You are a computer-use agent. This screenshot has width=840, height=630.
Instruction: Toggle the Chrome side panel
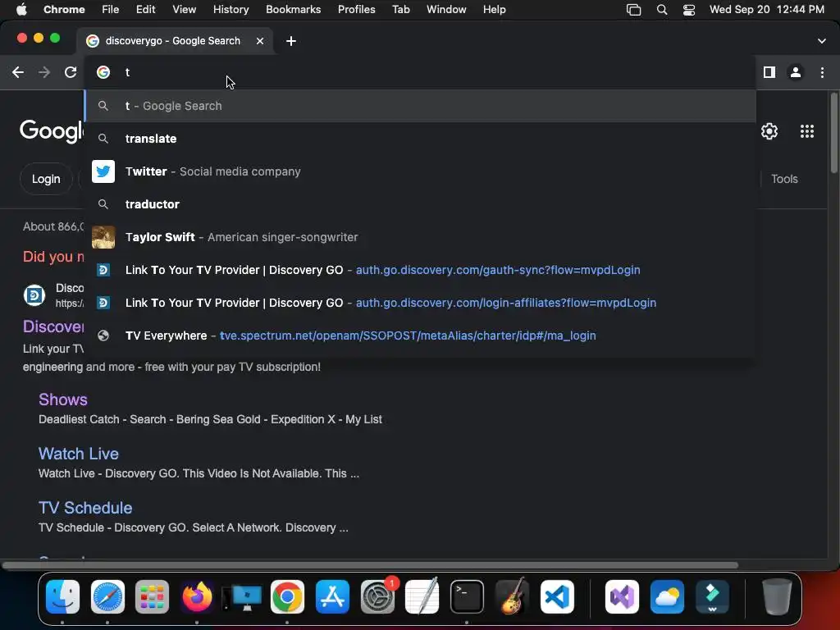tap(769, 72)
